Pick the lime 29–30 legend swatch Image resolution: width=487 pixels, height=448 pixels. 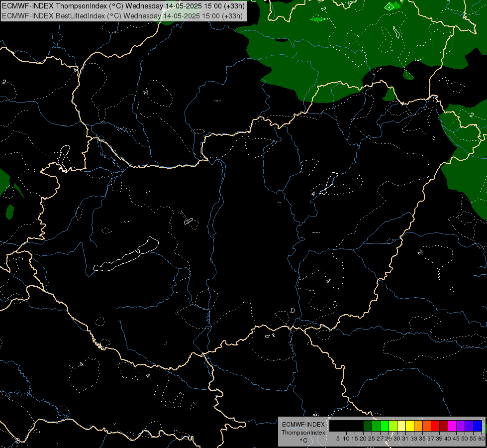[393, 426]
